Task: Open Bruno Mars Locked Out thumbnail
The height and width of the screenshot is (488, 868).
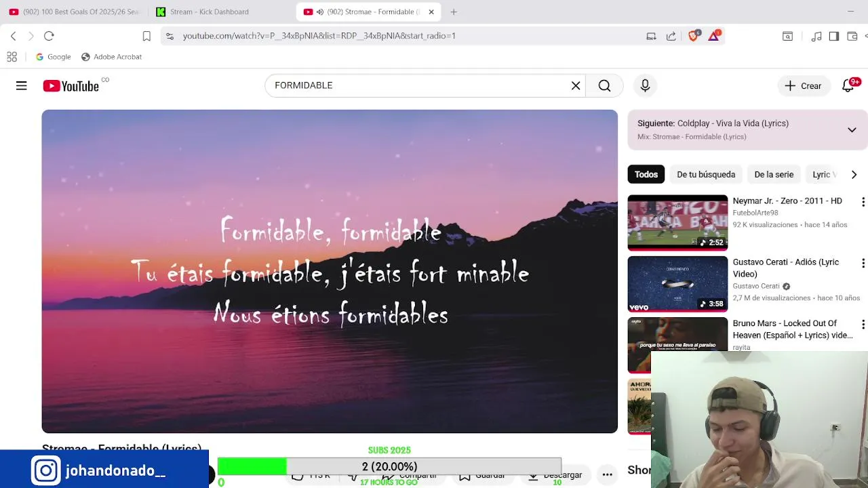Action: (x=677, y=345)
